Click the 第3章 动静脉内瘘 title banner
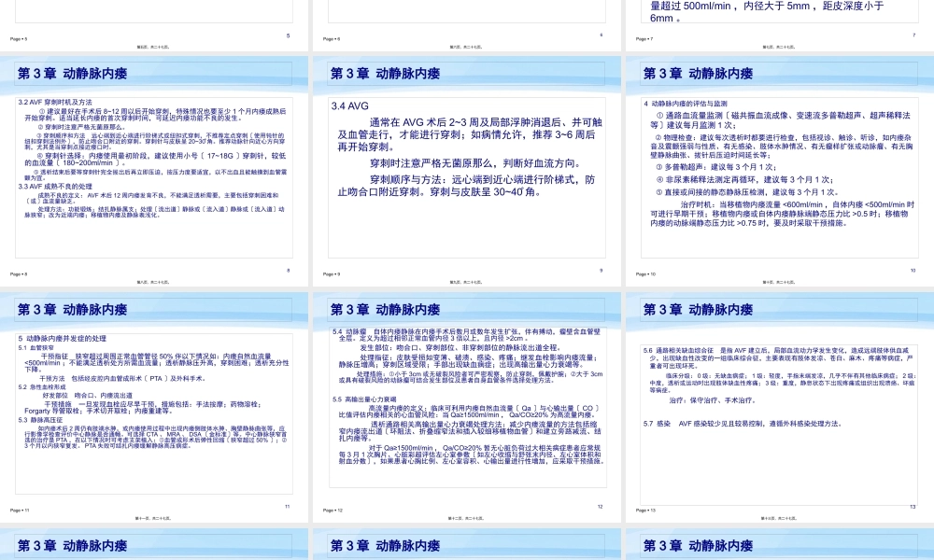 pyautogui.click(x=156, y=73)
